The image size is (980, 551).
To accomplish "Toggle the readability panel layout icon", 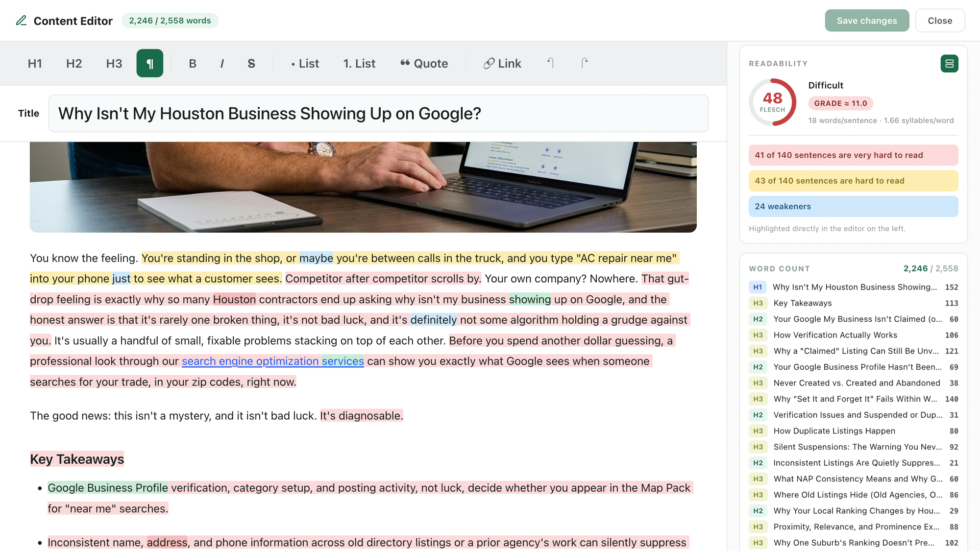I will point(949,64).
